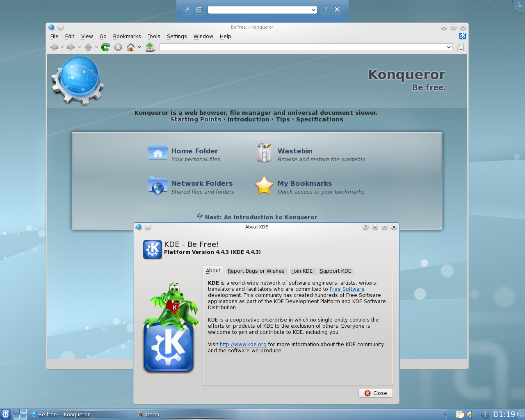Open the location bar history dropdown

pos(449,47)
